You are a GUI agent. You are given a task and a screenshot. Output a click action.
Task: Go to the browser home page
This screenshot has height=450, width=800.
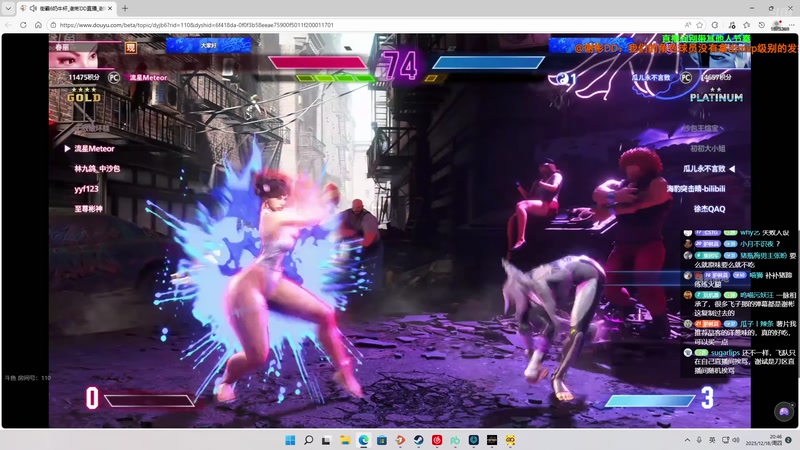pos(38,24)
